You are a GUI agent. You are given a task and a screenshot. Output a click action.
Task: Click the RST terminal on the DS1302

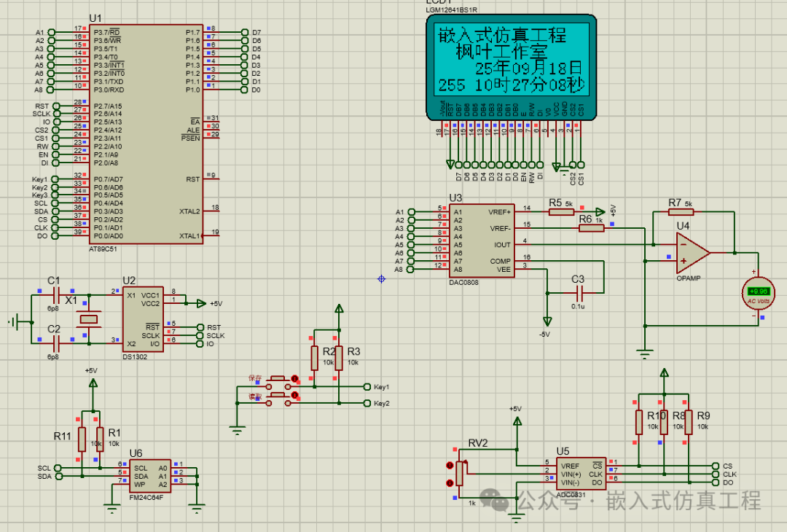pos(200,327)
